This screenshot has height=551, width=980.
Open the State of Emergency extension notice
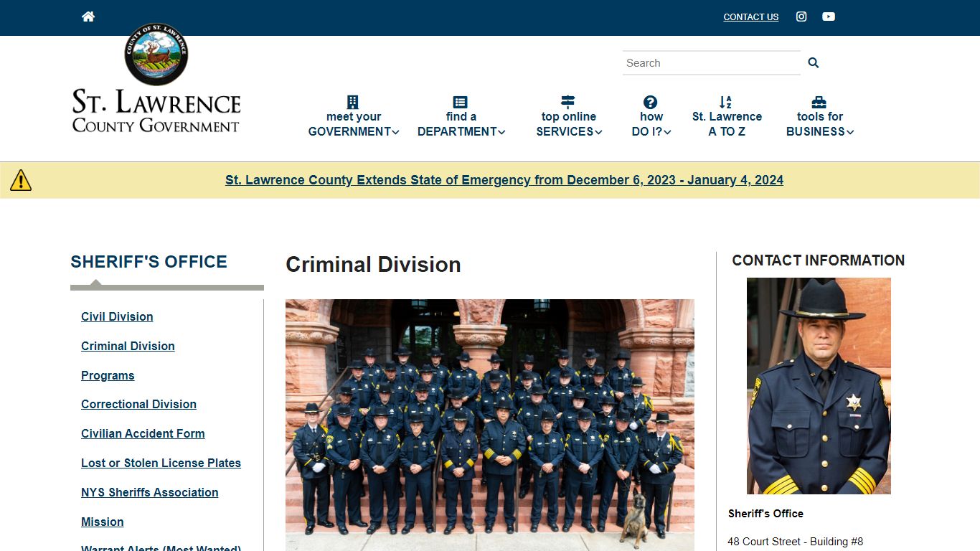coord(504,180)
